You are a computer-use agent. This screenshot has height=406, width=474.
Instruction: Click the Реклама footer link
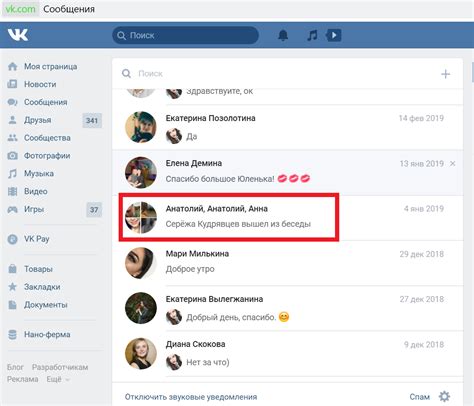23,379
